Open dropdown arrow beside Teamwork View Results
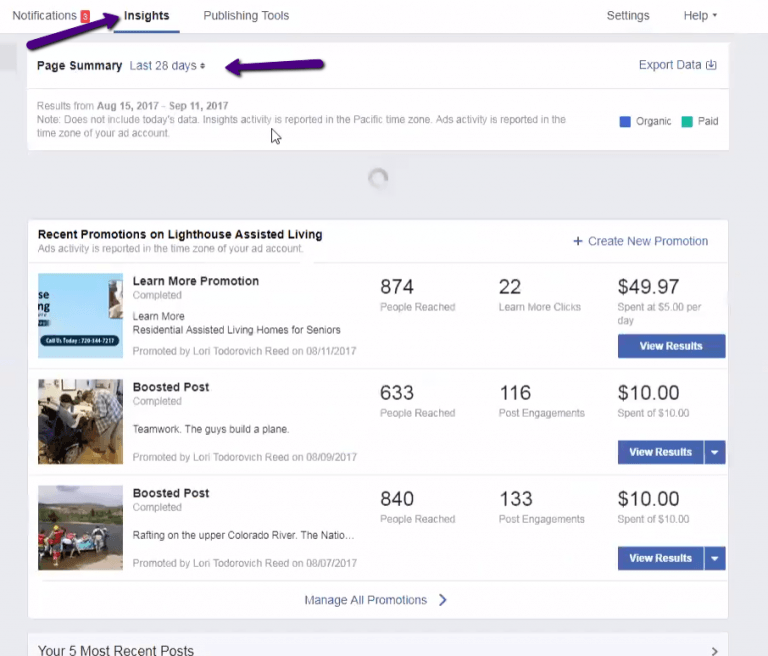The height and width of the screenshot is (656, 768). (x=715, y=452)
